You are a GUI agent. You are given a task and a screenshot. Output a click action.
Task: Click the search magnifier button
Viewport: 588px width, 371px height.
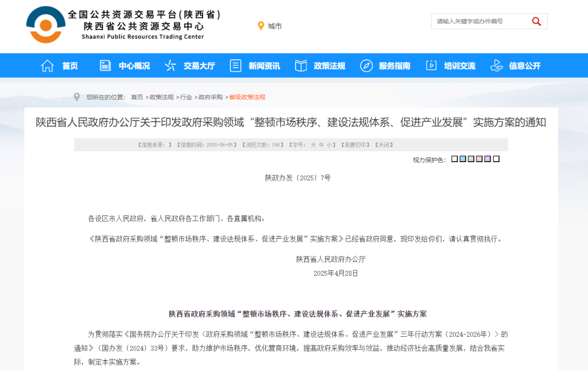pos(536,21)
